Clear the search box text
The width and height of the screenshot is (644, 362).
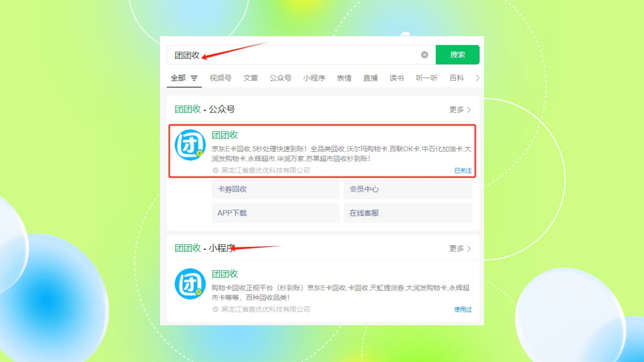coord(425,55)
